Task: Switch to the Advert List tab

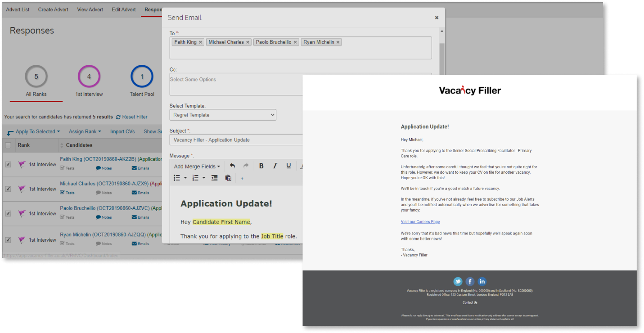Action: [x=18, y=9]
